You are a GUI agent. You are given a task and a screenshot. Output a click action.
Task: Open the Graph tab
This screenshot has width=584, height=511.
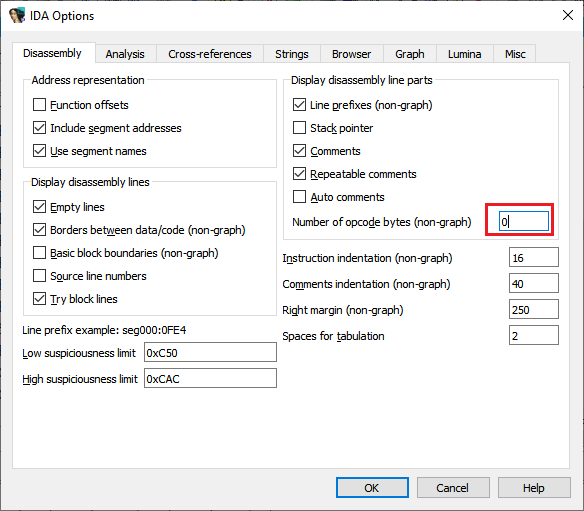409,54
